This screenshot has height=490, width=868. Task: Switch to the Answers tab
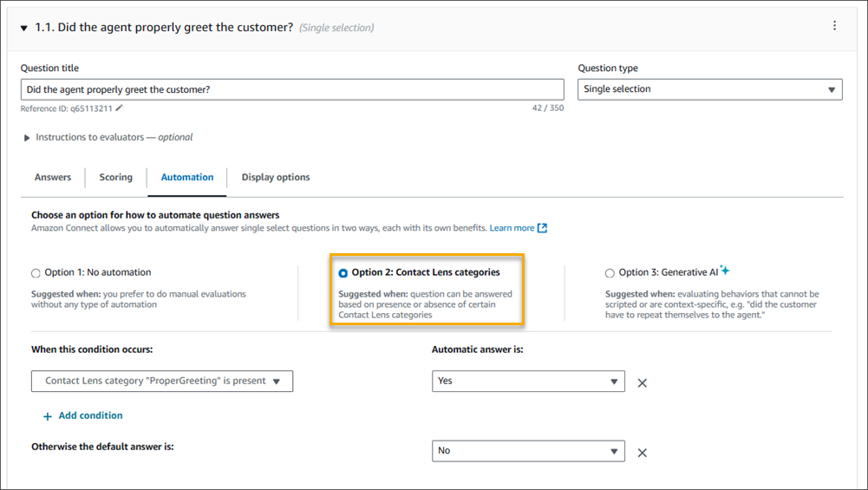pos(53,178)
